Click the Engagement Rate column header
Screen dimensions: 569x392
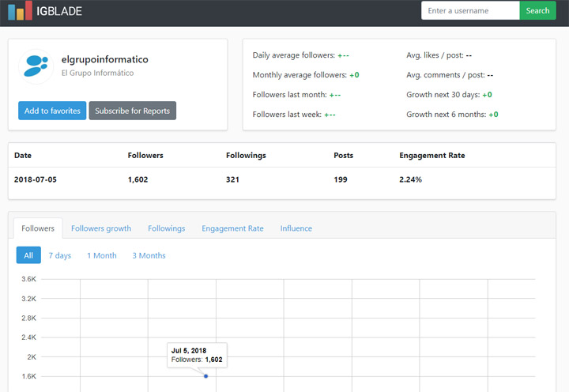pos(432,156)
